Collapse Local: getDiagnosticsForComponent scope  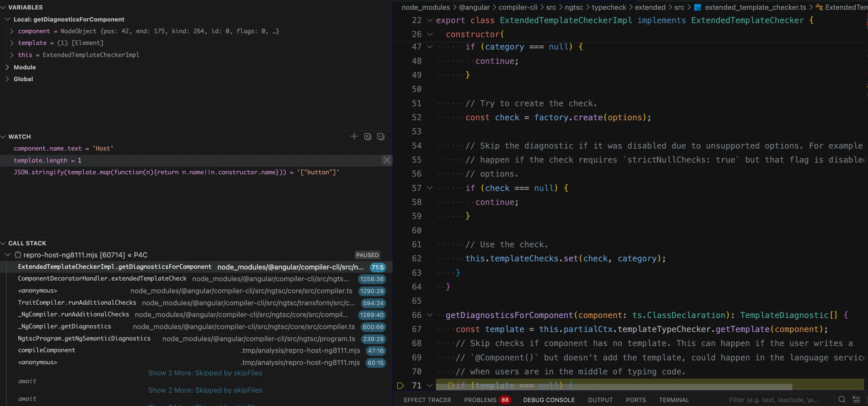pos(8,19)
